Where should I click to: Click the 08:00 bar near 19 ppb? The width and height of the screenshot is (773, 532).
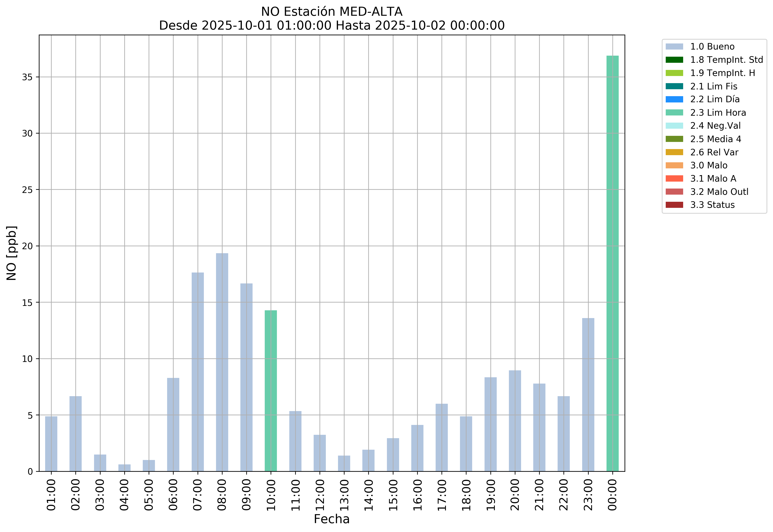click(x=222, y=362)
